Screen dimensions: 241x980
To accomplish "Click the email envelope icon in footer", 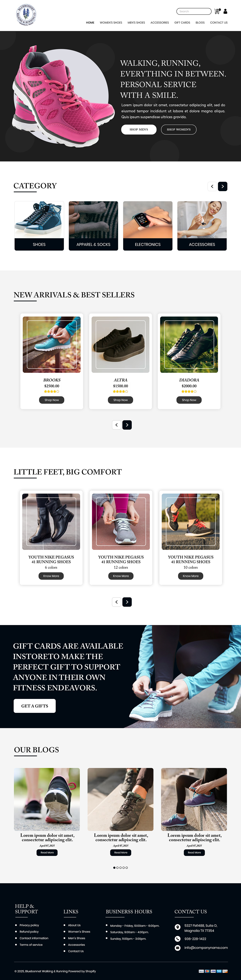I will 177,948.
